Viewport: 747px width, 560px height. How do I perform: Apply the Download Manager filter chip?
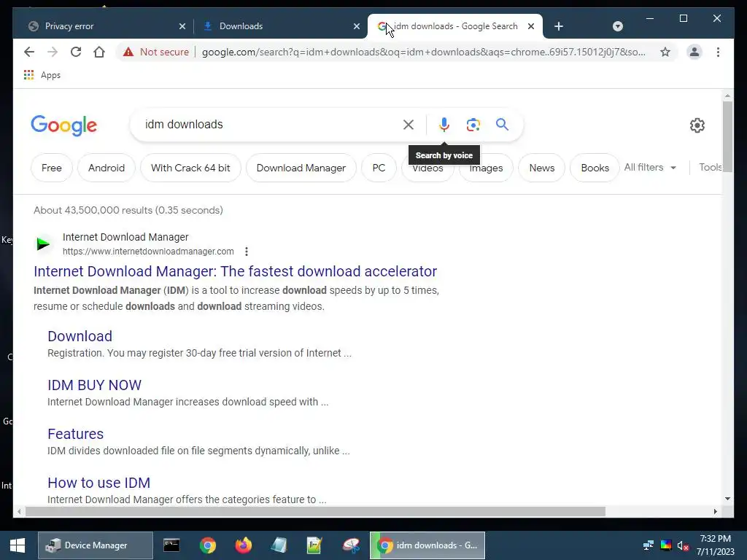point(301,168)
